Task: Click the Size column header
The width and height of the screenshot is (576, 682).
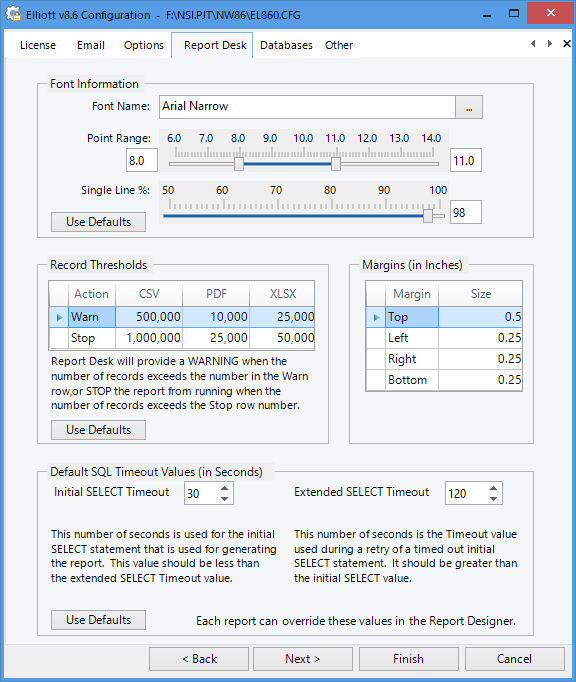Action: [480, 294]
